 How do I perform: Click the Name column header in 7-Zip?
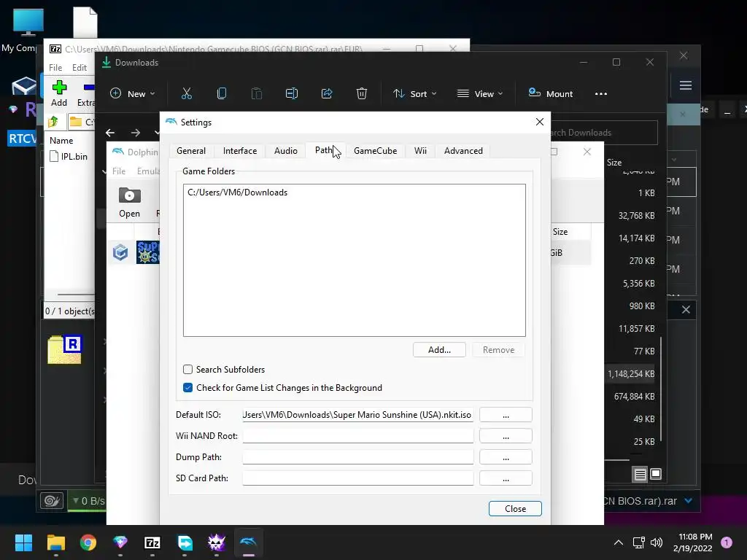coord(61,141)
